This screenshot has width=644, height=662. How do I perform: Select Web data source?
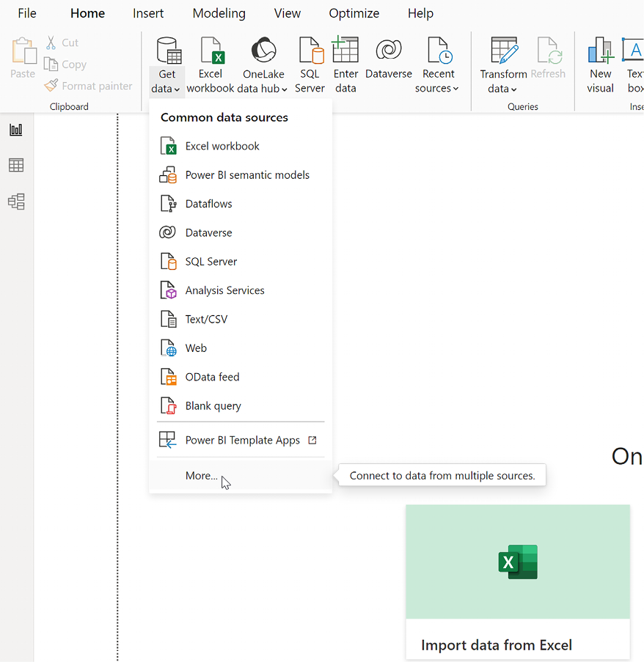241,348
